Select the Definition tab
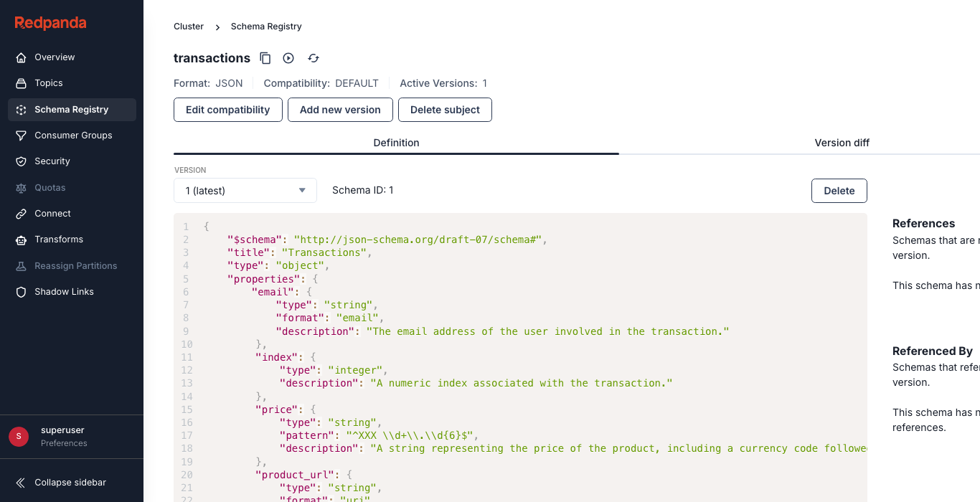This screenshot has height=502, width=980. [x=396, y=143]
